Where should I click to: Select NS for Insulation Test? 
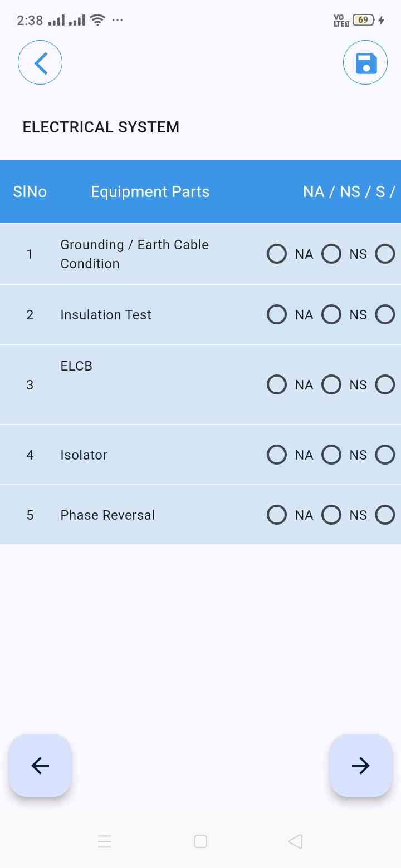[x=331, y=315]
